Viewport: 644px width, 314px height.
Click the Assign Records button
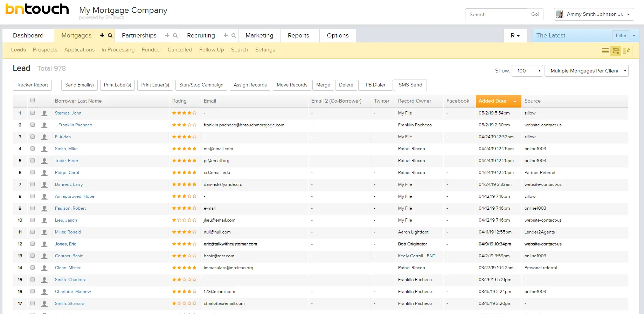250,85
